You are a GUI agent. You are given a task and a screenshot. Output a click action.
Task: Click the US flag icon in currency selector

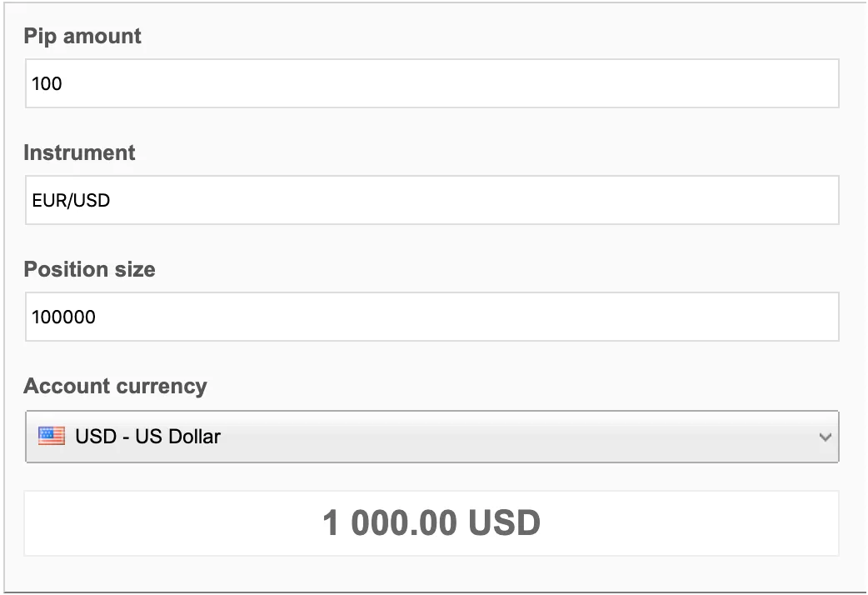tap(52, 436)
